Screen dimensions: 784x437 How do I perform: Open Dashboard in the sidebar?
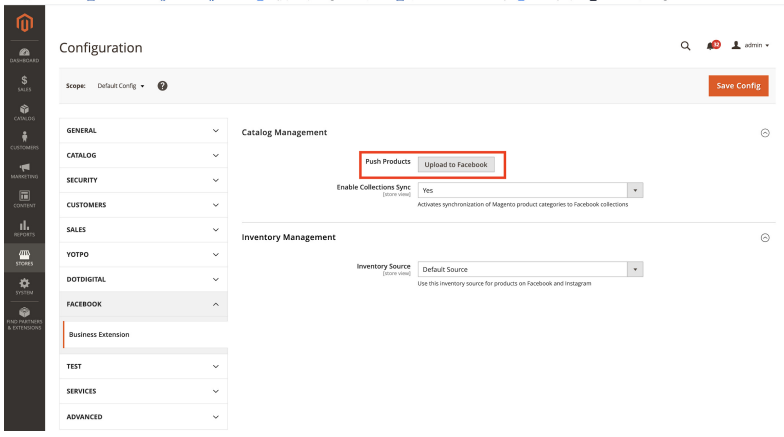(24, 55)
